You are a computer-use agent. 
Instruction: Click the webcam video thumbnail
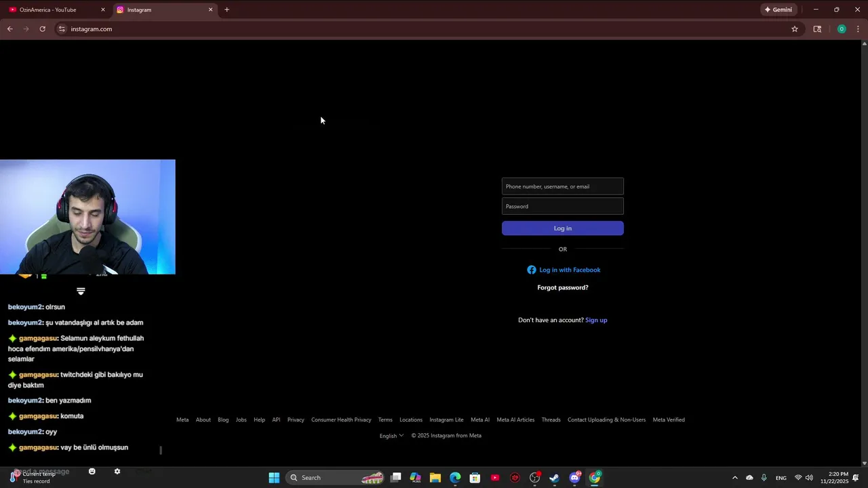[87, 217]
